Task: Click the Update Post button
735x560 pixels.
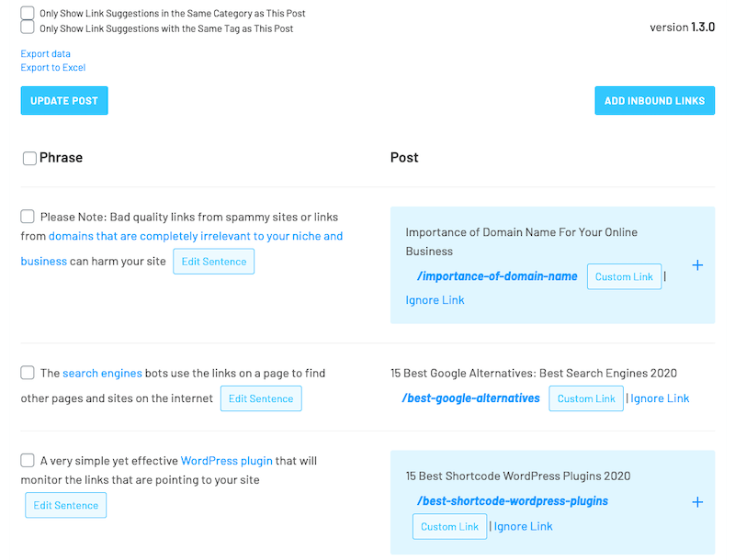Action: click(x=64, y=101)
